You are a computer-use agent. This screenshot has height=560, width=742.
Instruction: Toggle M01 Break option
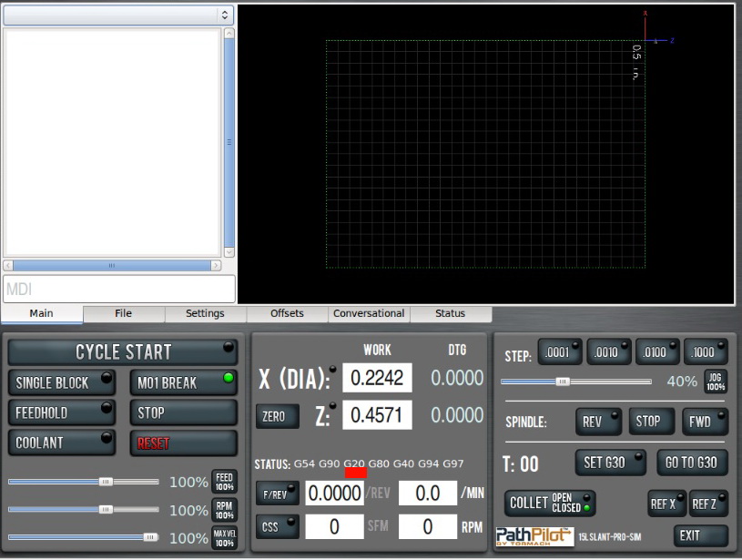184,382
